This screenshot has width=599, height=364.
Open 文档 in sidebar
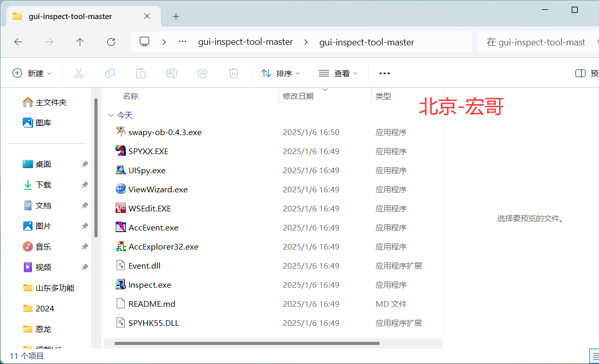[37, 206]
